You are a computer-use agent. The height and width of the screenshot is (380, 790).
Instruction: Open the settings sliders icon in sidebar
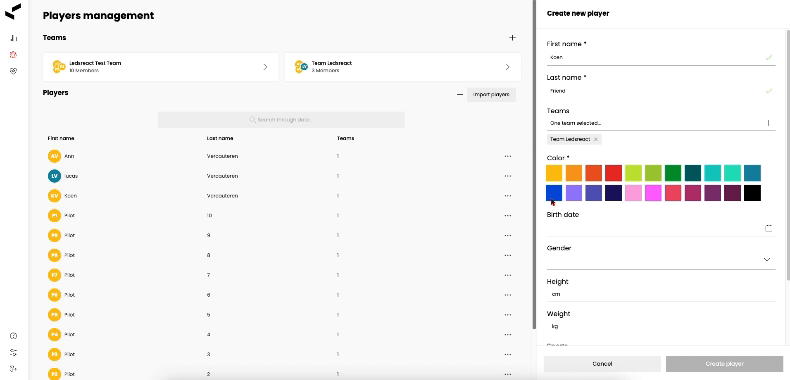pyautogui.click(x=14, y=352)
